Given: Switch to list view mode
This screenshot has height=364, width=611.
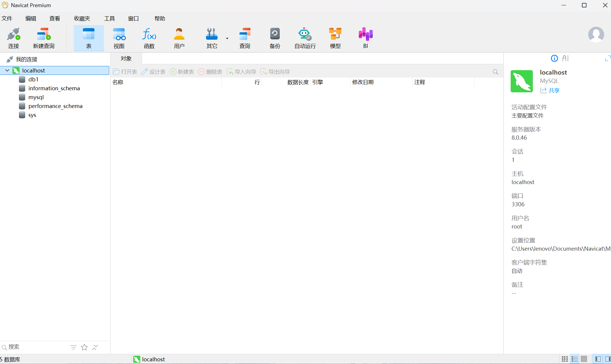Looking at the screenshot, I should tap(575, 359).
